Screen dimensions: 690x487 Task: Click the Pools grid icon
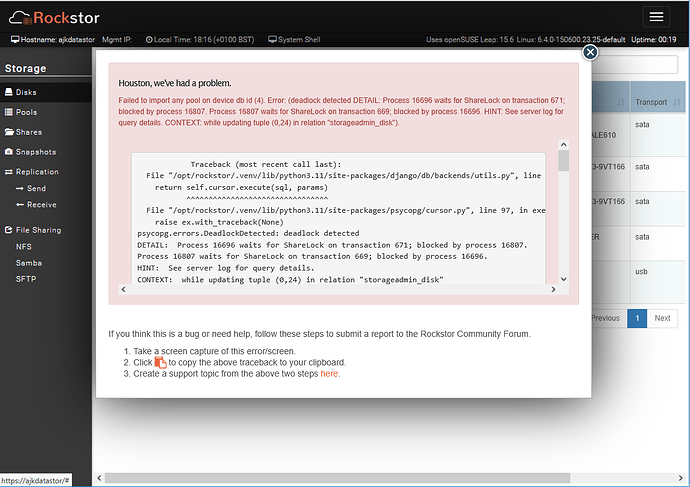[8, 112]
